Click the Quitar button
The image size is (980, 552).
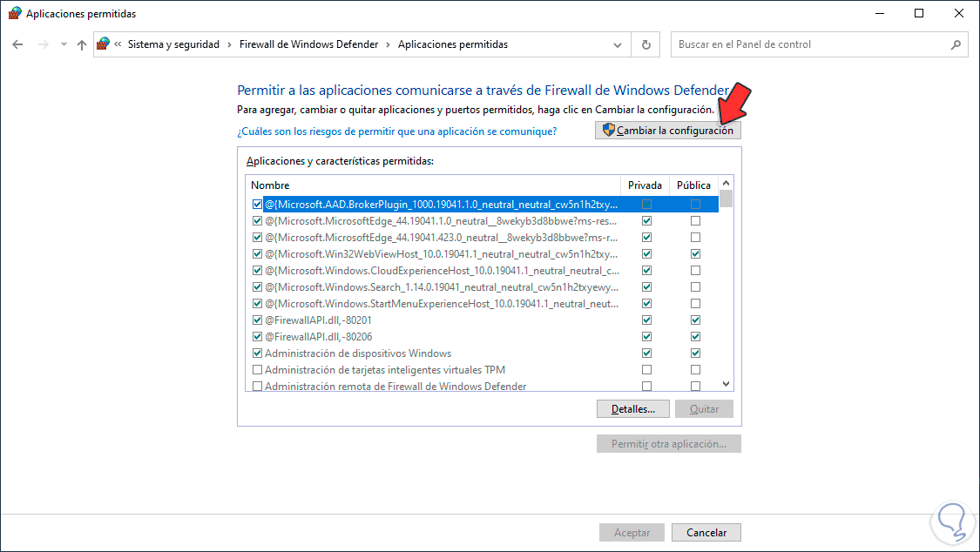tap(704, 409)
